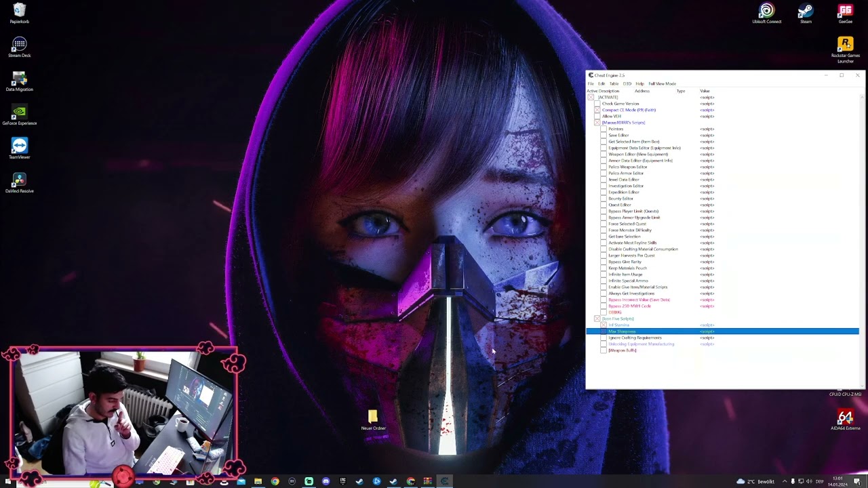Show hidden system tray icons
Viewport: 868px width, 488px height.
[x=785, y=481]
